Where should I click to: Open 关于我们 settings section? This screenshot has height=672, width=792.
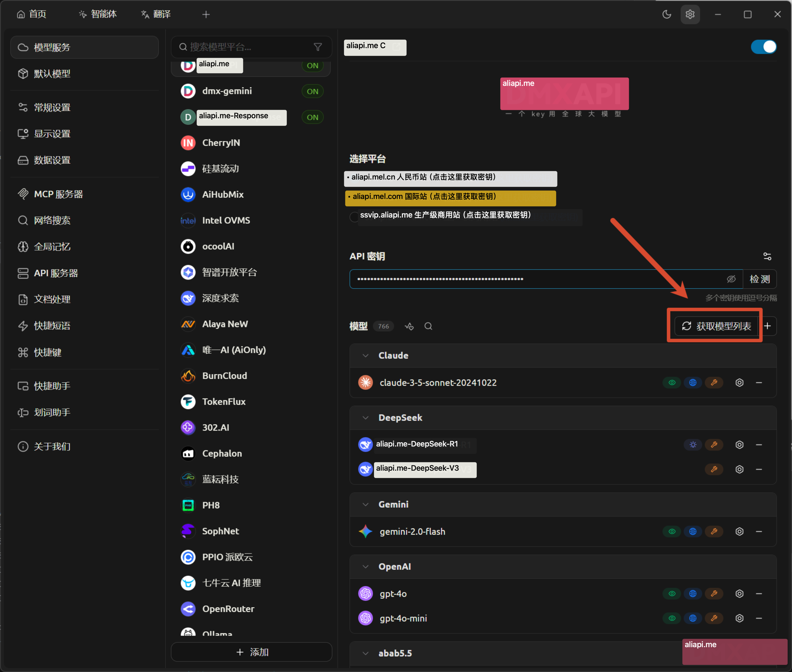(85, 446)
